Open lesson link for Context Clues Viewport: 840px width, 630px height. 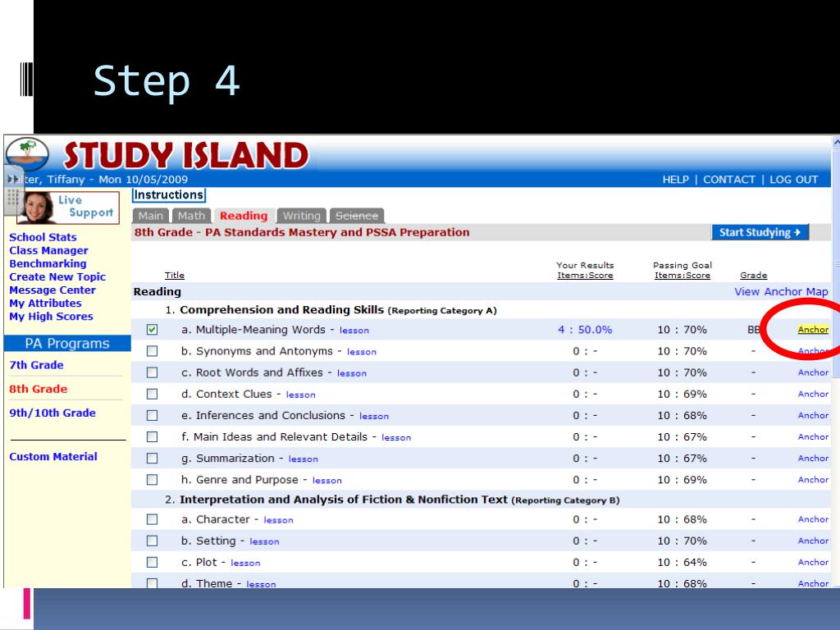click(x=300, y=395)
